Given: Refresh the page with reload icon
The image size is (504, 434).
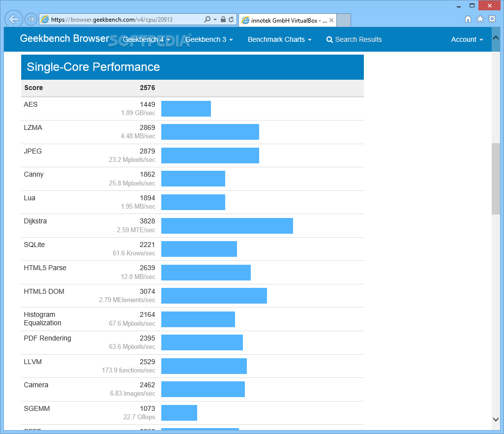Looking at the screenshot, I should (x=231, y=19).
